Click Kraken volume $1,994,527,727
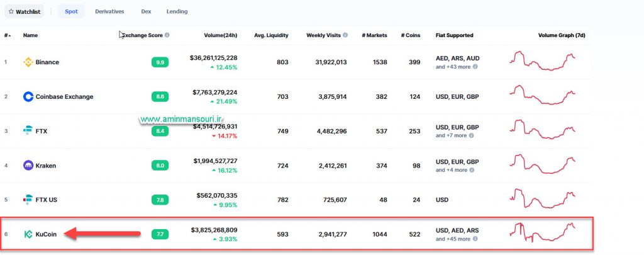The width and height of the screenshot is (644, 255). 215,161
